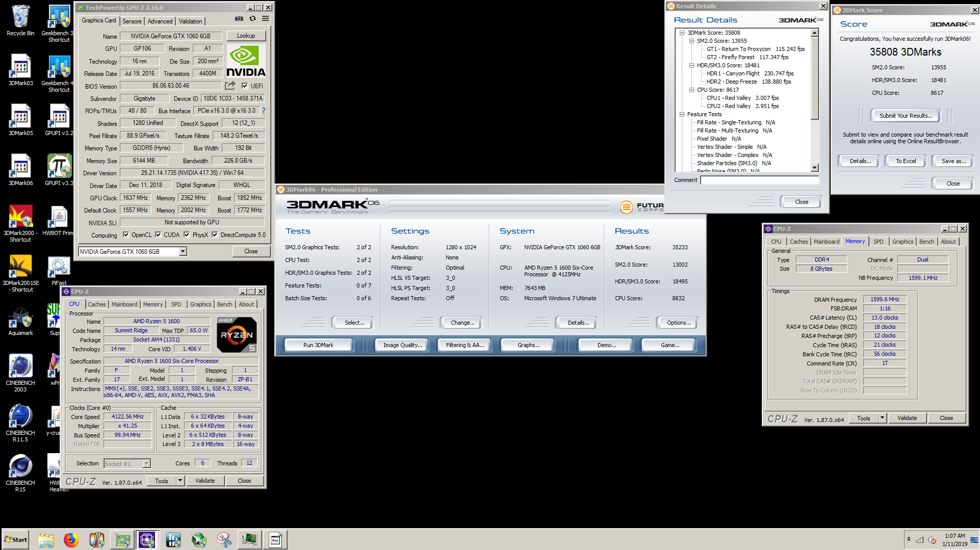The height and width of the screenshot is (550, 980).
Task: Open the Geekbench 4 Shortcut icon
Action: pyautogui.click(x=58, y=73)
